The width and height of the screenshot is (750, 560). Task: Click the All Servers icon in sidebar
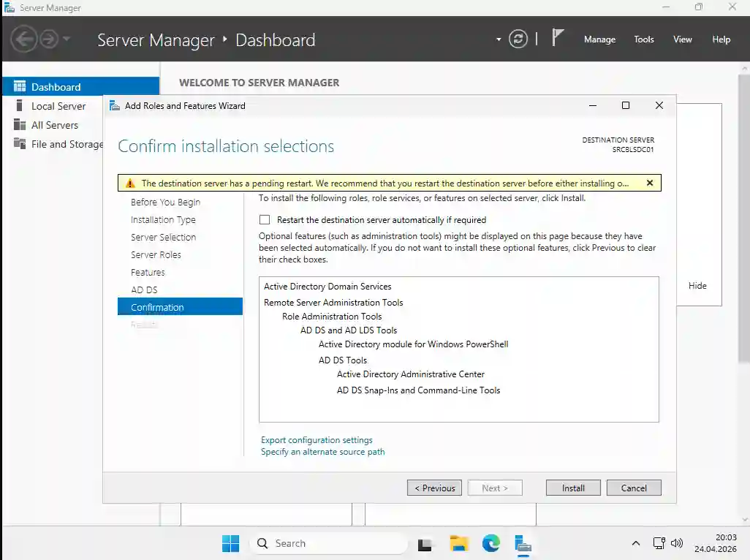coord(20,124)
